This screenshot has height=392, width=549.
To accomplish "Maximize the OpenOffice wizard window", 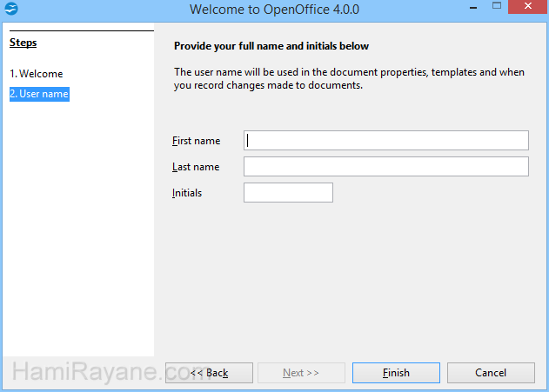I will click(497, 5).
